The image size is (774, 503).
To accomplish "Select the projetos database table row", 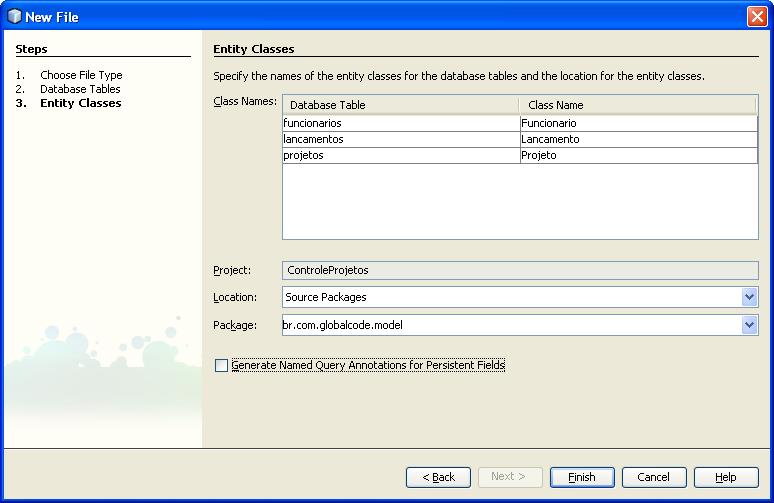I will tap(400, 155).
